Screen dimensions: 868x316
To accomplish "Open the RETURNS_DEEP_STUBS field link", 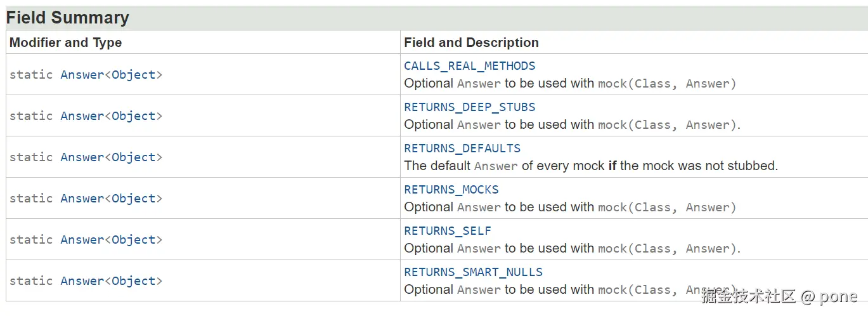I will (469, 107).
